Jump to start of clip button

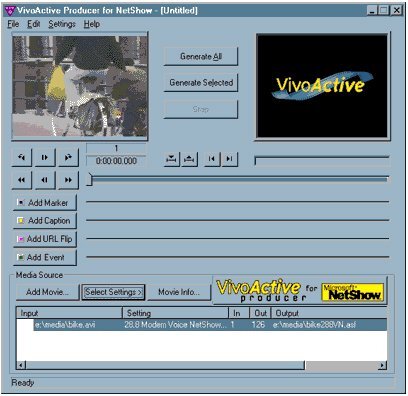[x=212, y=159]
